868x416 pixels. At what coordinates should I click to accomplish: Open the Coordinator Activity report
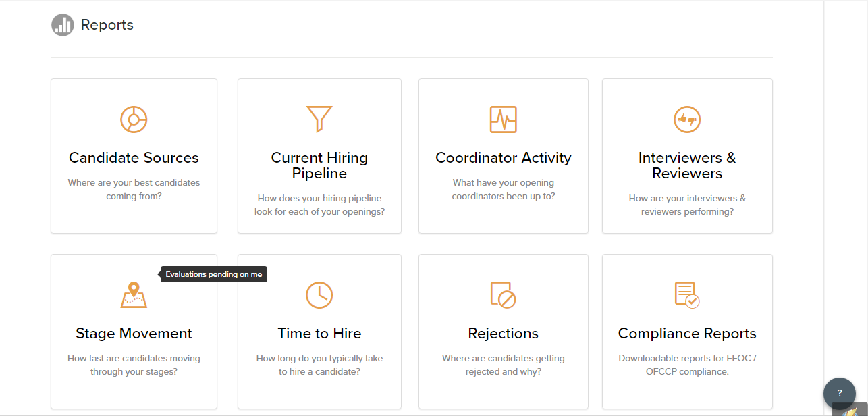(x=504, y=155)
